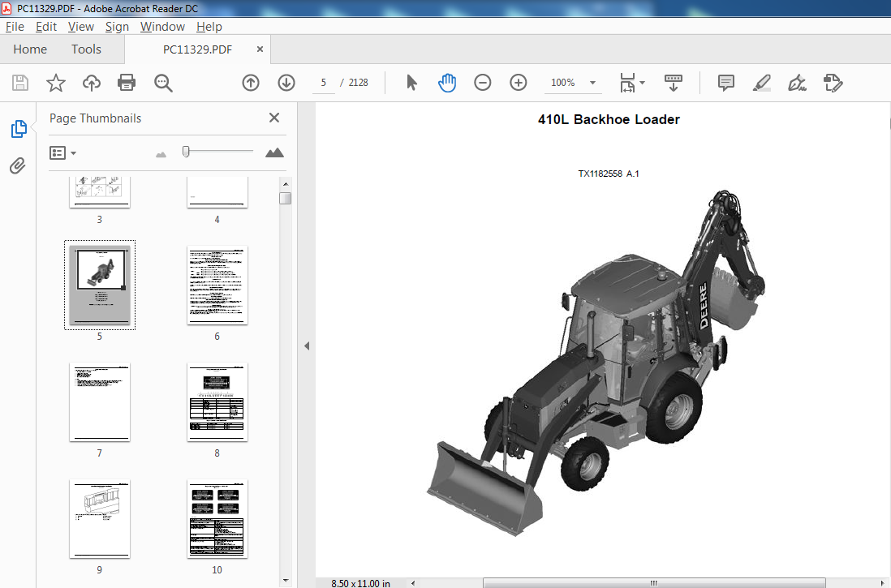Zoom out with the minus button
891x588 pixels.
pos(483,83)
